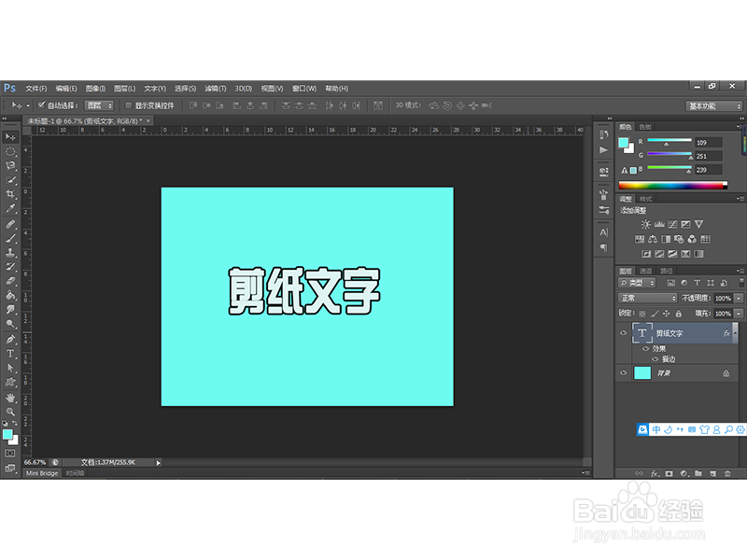The width and height of the screenshot is (747, 560).
Task: Open the 滤镜(T) menu
Action: pos(215,89)
